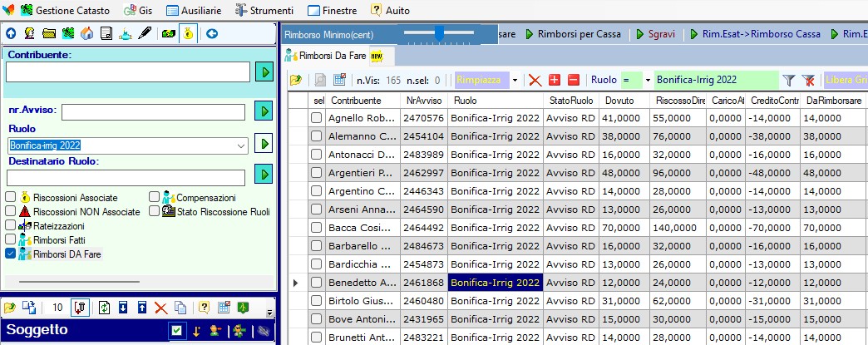This screenshot has height=345, width=868.
Task: Open the Ruolo dropdown showing Bonifica-irrig 2022
Action: click(242, 145)
